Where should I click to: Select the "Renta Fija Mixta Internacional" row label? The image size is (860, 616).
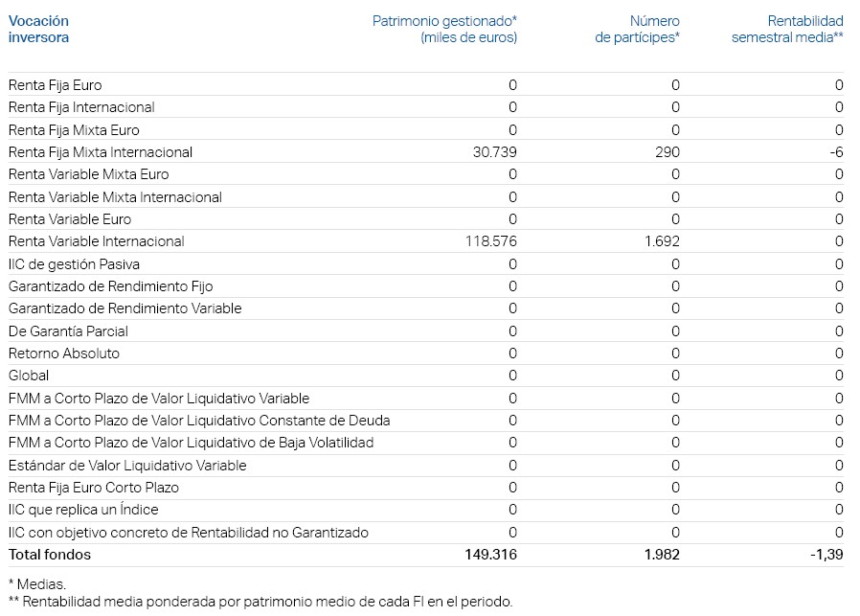[x=101, y=152]
